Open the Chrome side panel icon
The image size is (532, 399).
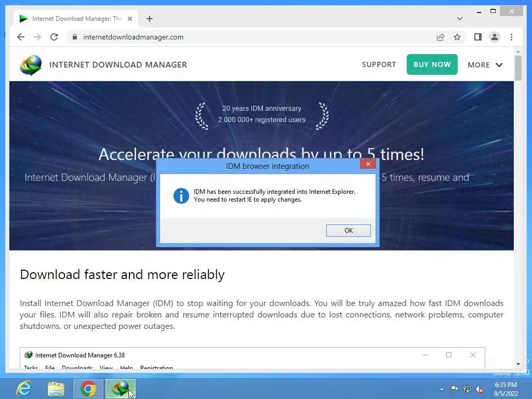click(478, 37)
